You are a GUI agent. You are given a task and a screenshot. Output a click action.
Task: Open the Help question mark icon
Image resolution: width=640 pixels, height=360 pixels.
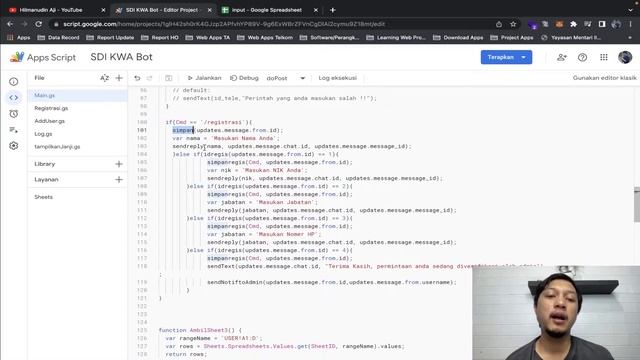click(x=582, y=58)
